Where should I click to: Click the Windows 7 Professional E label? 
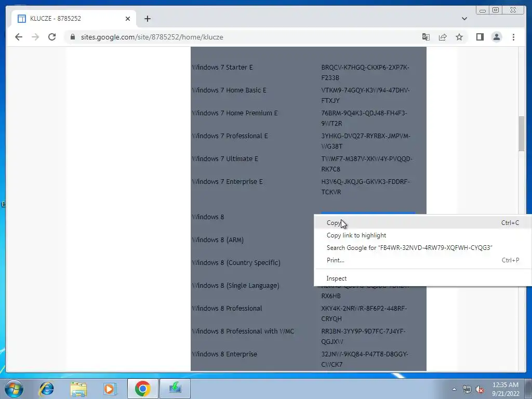point(230,136)
